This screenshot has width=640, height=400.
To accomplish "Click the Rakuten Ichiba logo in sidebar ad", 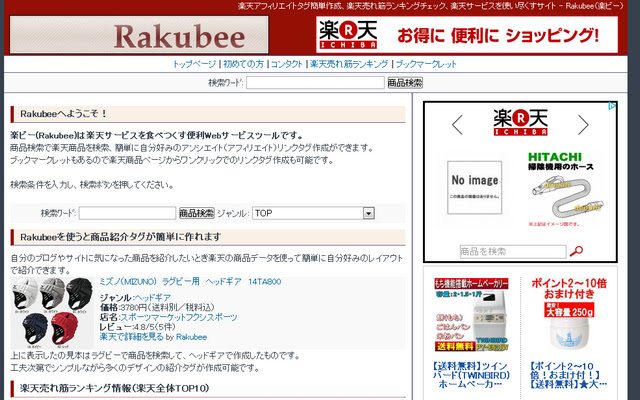I will [x=520, y=122].
